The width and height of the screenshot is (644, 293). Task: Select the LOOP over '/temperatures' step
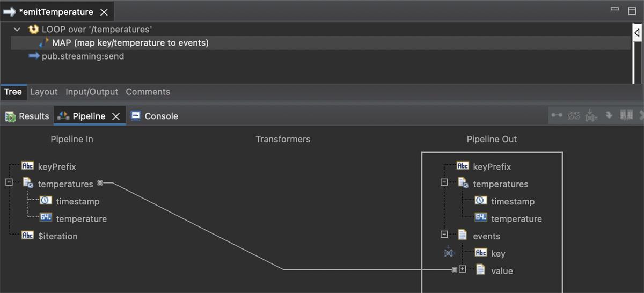click(97, 30)
